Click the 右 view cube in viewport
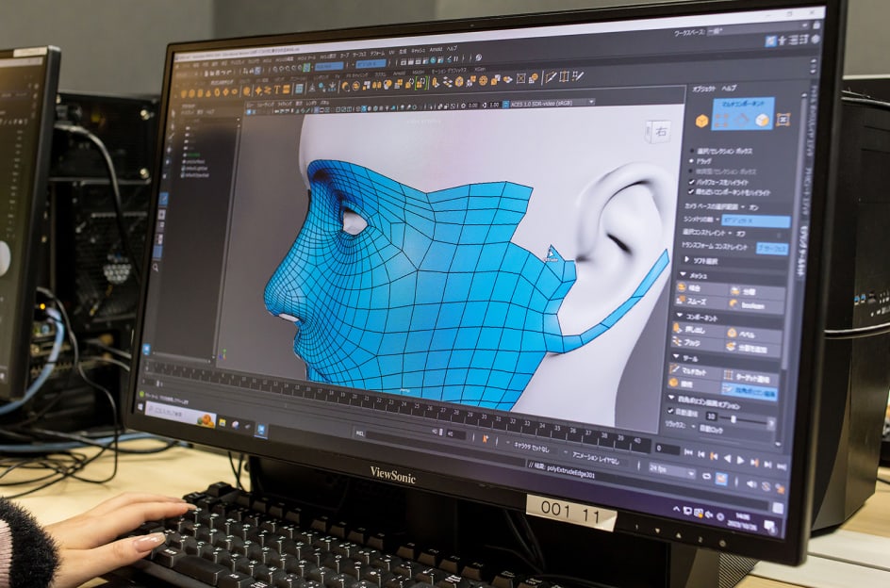 point(659,132)
